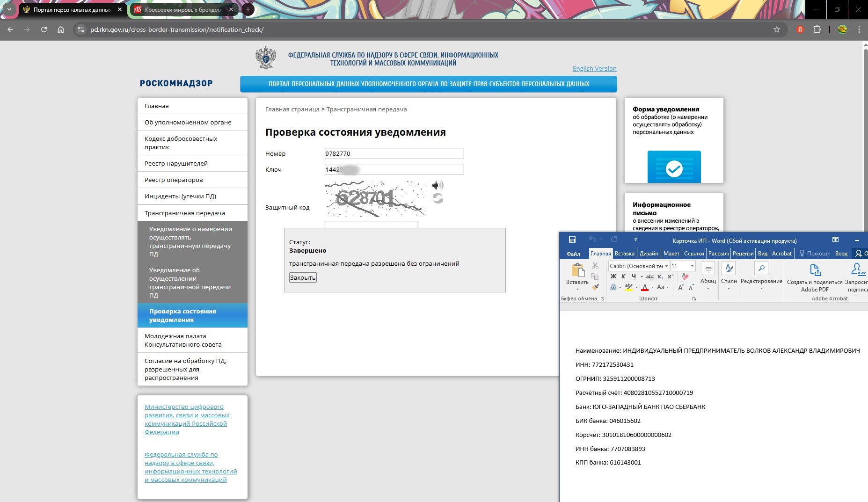
Task: Toggle superscript x² in Word
Action: coord(671,276)
